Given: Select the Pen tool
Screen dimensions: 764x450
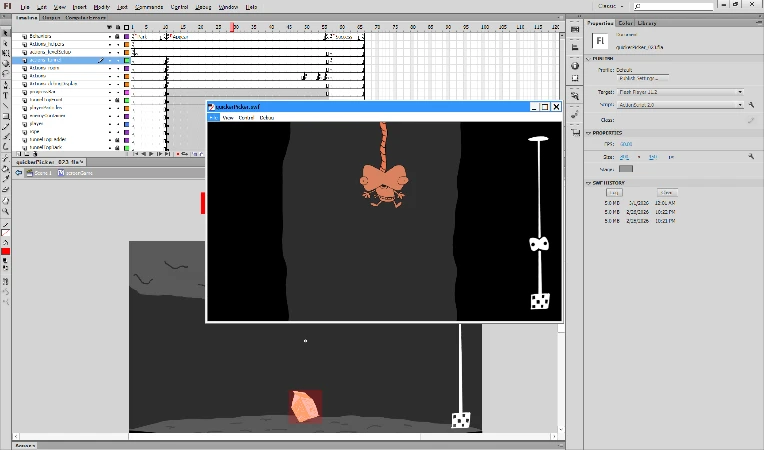Looking at the screenshot, I should (x=5, y=85).
